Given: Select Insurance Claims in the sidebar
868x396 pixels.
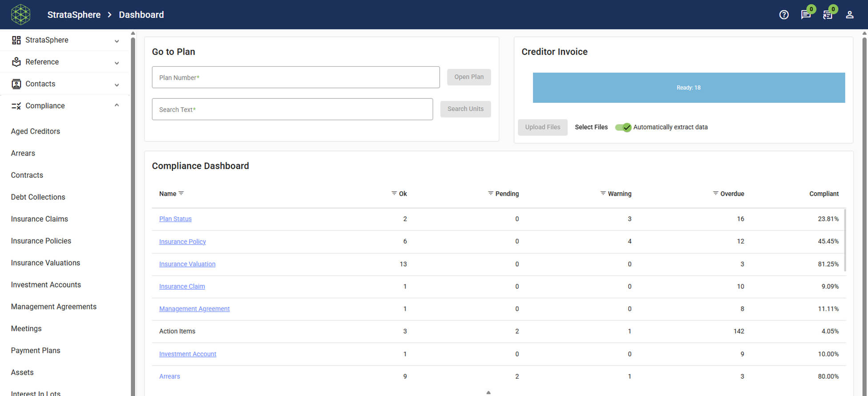Looking at the screenshot, I should pos(40,219).
